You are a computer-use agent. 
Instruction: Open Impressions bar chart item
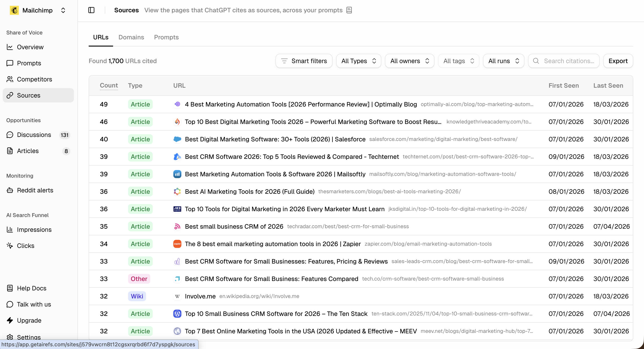click(x=34, y=230)
